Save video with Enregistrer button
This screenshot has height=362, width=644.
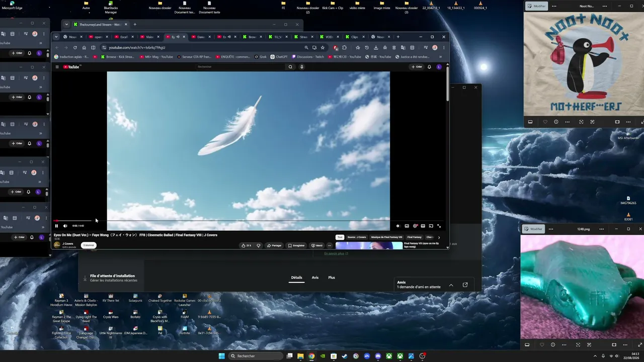(x=297, y=245)
